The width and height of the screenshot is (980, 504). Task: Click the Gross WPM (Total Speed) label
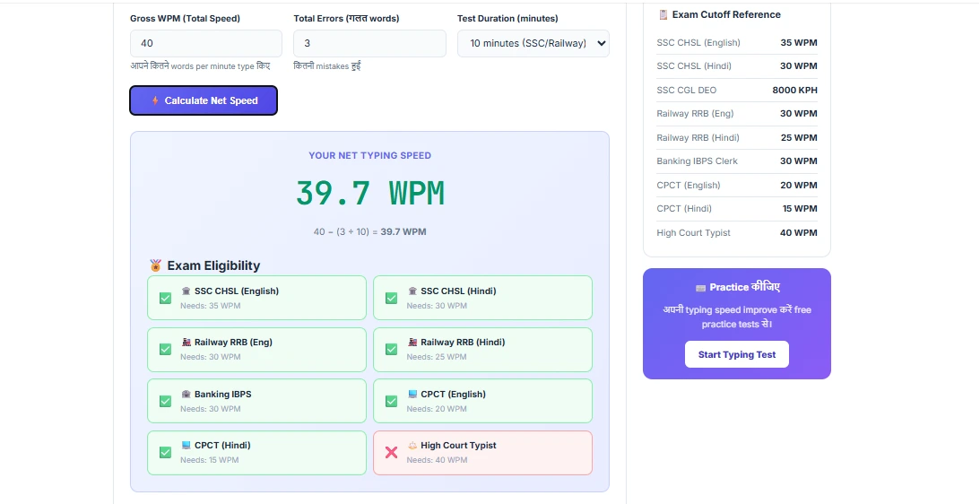pyautogui.click(x=185, y=19)
